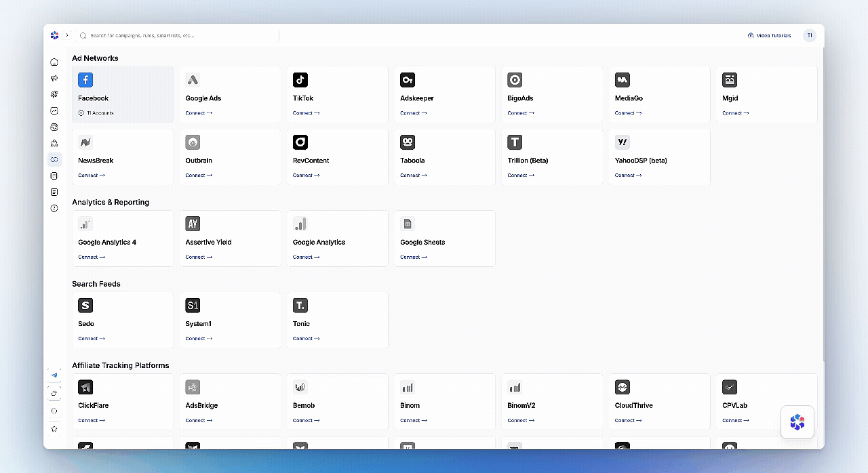Viewport: 868px width, 473px height.
Task: Click the BinomV2 logo icon
Action: (x=515, y=388)
